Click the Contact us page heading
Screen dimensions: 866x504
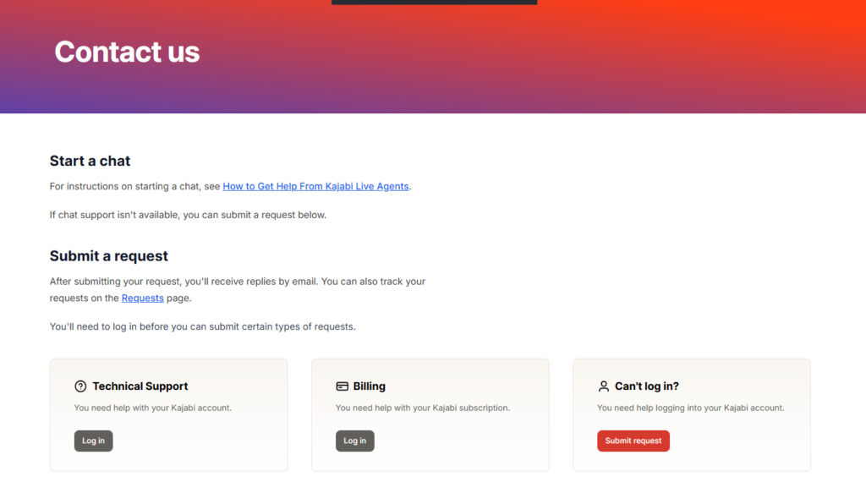tap(127, 52)
